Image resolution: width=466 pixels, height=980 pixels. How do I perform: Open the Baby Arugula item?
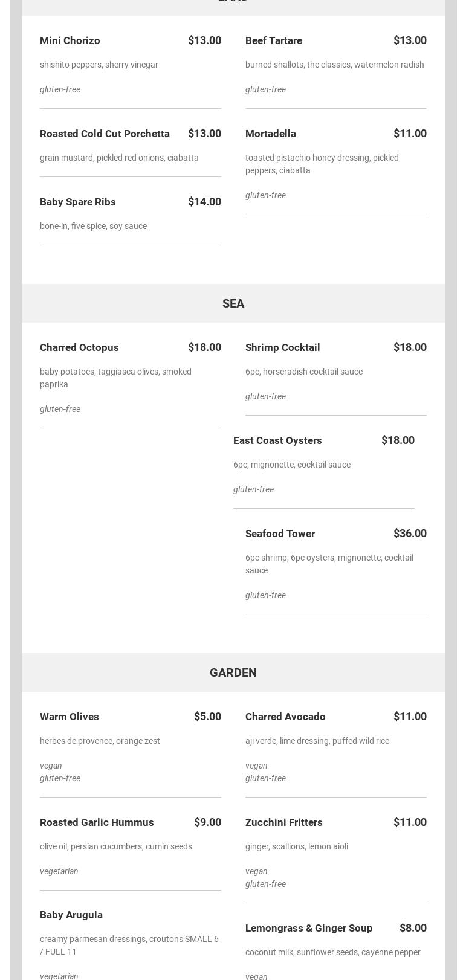71,915
